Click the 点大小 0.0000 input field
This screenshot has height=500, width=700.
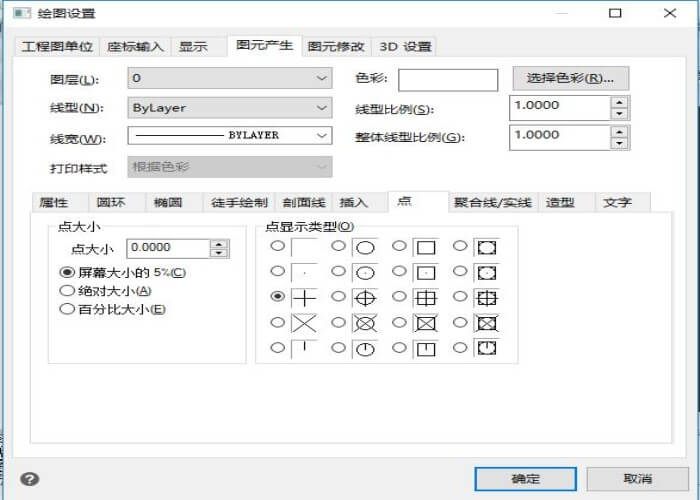pos(168,248)
